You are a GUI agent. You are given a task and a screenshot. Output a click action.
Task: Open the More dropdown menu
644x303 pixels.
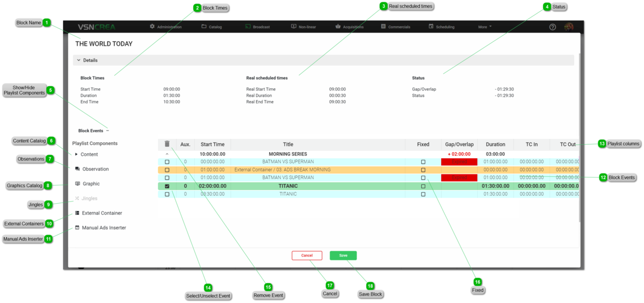point(484,27)
